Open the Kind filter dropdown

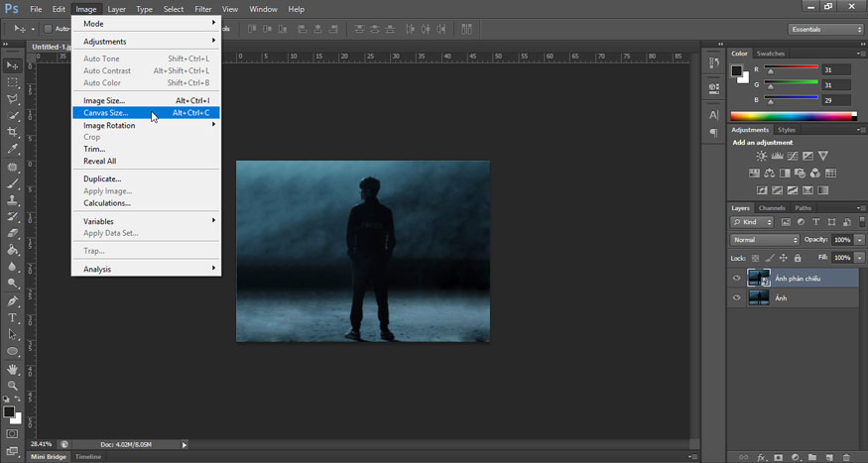[752, 222]
